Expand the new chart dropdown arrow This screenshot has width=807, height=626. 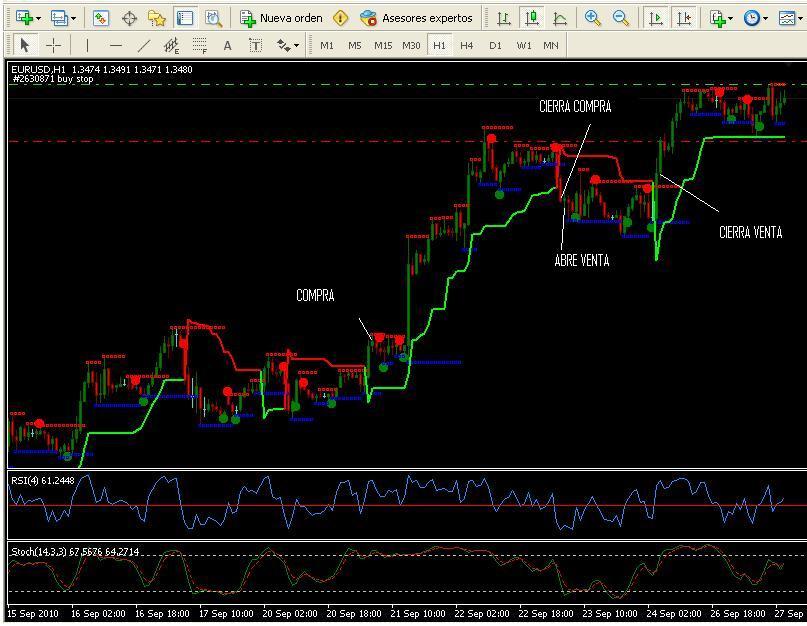point(38,18)
